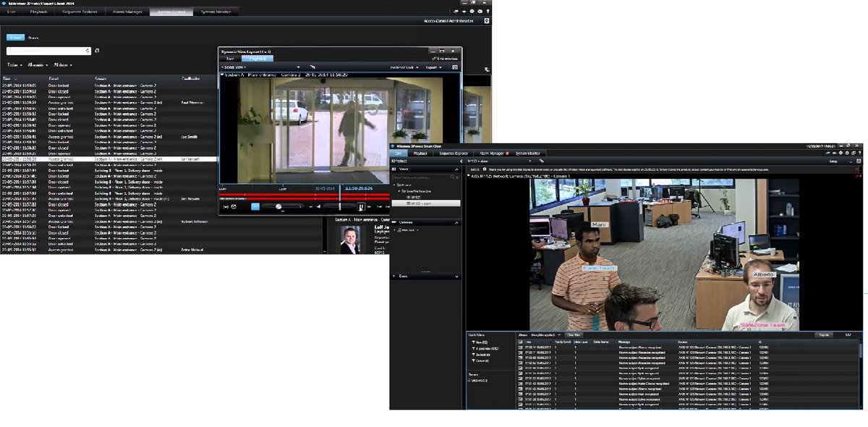The width and height of the screenshot is (868, 427).
Task: Click the Clear filter button
Action: [574, 335]
